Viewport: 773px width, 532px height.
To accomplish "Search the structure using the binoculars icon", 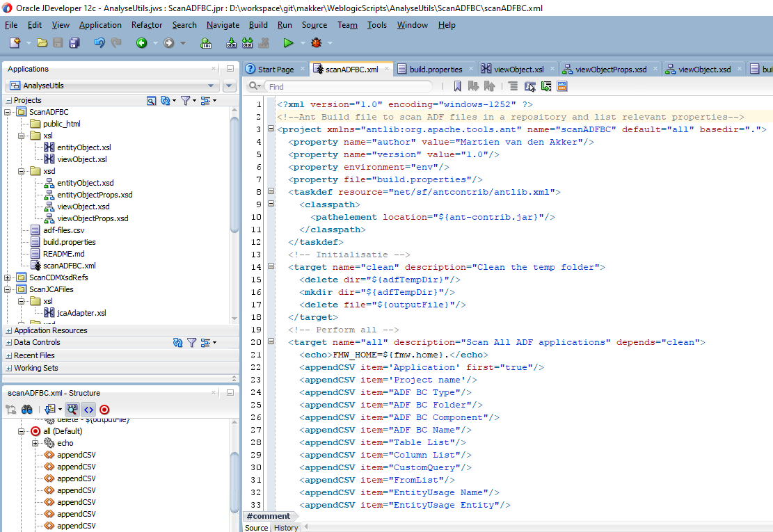I will click(26, 409).
